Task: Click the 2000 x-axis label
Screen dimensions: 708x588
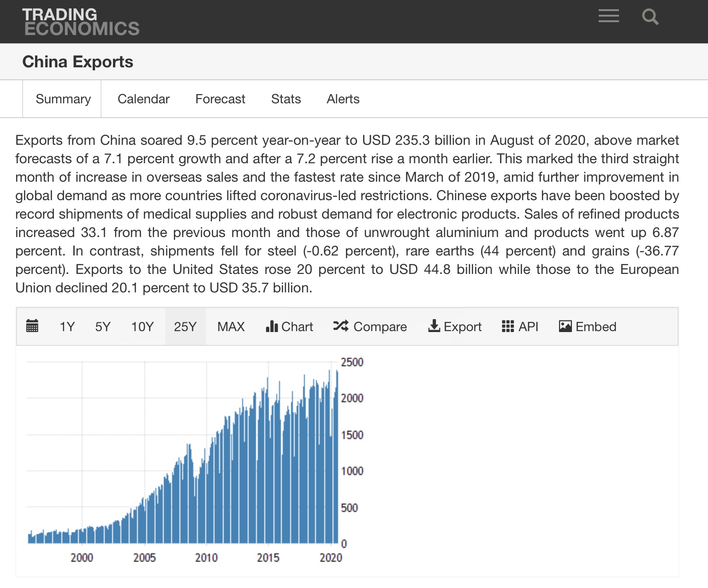Action: pyautogui.click(x=82, y=558)
